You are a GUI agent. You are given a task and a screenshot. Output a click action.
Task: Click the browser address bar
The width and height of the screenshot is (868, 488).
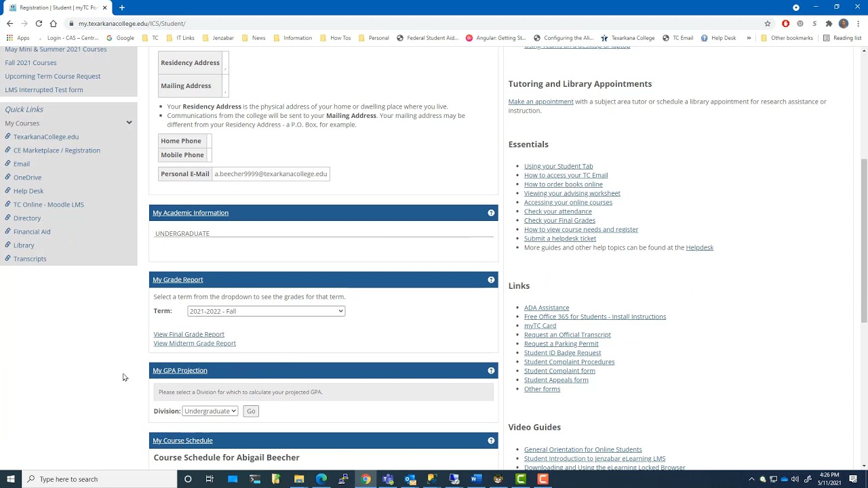tap(407, 24)
